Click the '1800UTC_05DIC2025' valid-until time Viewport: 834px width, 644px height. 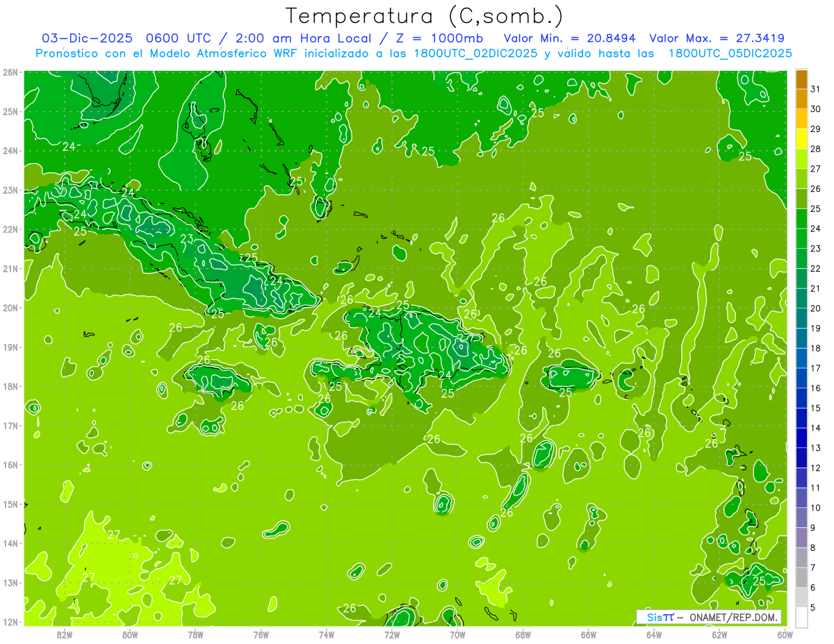(730, 53)
